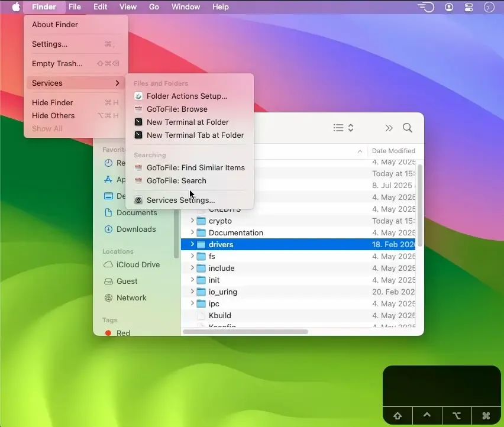
Task: Choose GoToFile: Find Similar Items
Action: click(x=189, y=168)
